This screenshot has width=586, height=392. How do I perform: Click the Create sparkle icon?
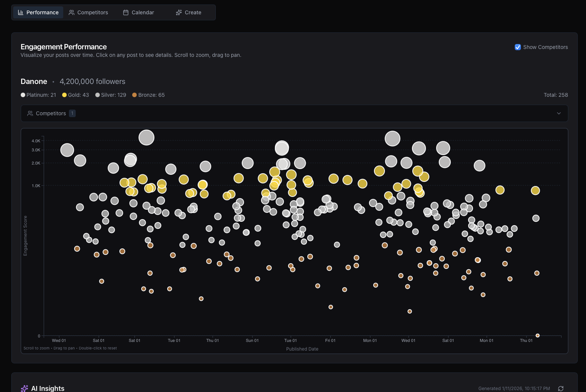[179, 12]
